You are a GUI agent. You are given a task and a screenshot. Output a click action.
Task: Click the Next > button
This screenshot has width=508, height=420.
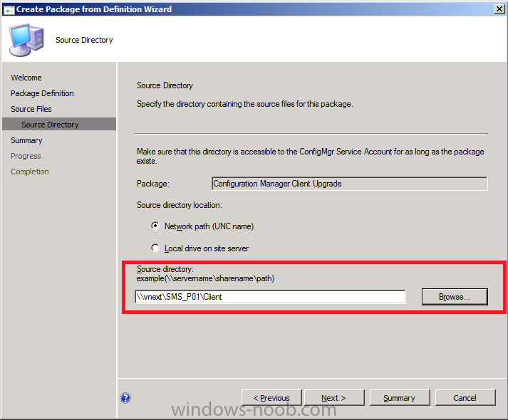pyautogui.click(x=333, y=398)
